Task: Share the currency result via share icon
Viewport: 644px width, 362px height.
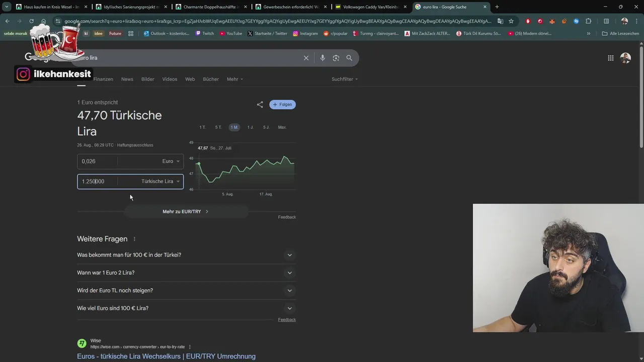Action: pos(260,105)
